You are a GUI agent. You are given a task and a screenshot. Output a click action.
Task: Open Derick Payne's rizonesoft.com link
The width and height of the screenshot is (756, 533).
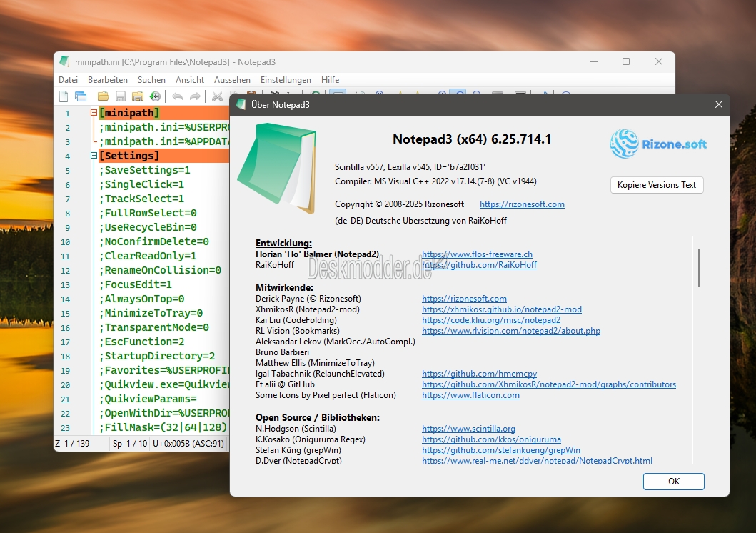(464, 299)
